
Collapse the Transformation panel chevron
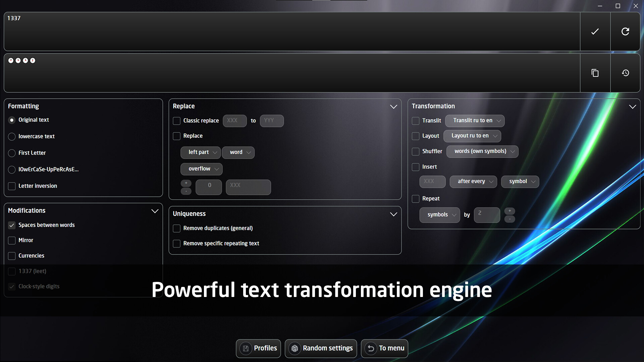tap(632, 107)
